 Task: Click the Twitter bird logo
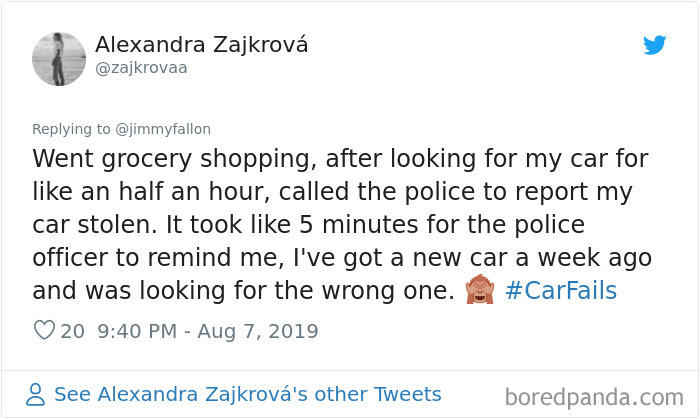pos(654,45)
